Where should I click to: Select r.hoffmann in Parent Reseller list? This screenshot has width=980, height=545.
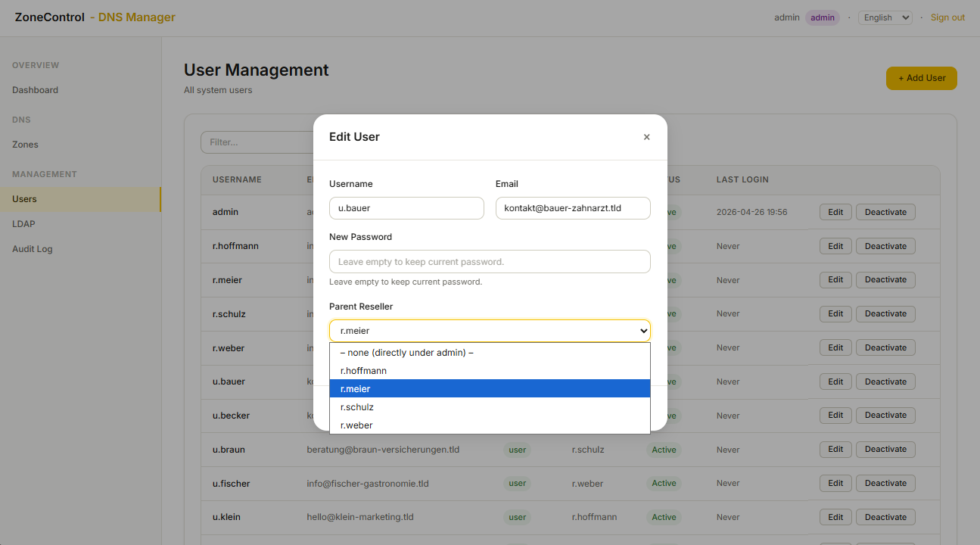490,371
